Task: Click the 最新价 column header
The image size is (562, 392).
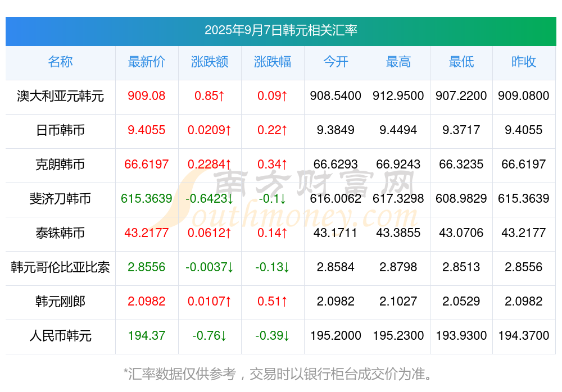Action: pyautogui.click(x=147, y=62)
